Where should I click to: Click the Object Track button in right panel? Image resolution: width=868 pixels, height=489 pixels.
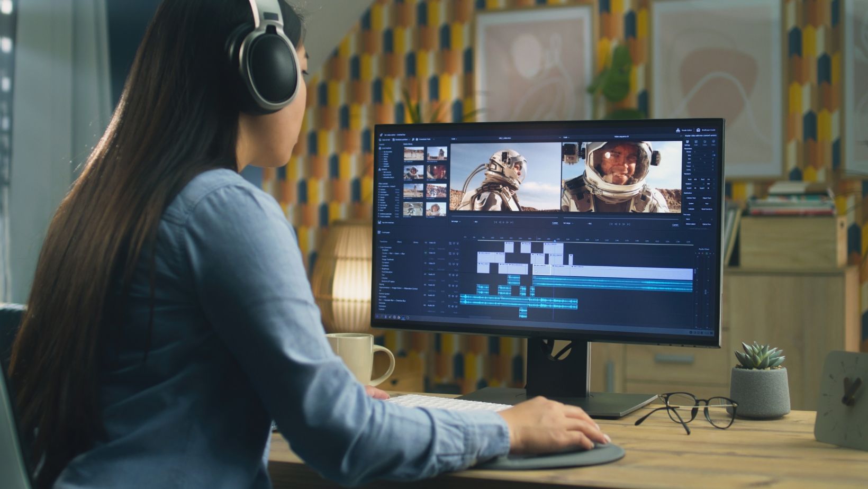tap(707, 198)
